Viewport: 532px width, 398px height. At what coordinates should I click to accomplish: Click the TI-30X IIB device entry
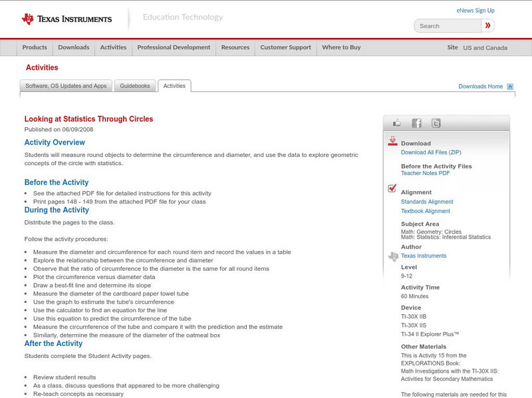click(414, 317)
